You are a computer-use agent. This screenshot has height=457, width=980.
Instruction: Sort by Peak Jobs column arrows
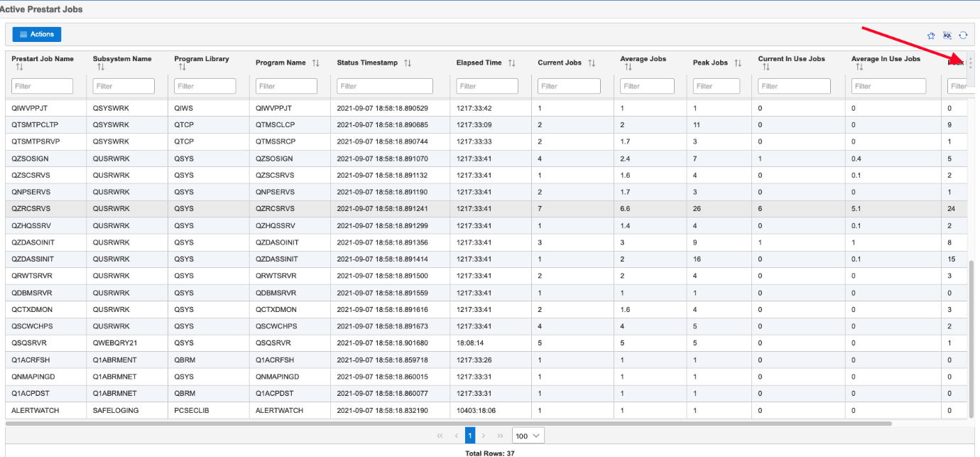point(738,63)
